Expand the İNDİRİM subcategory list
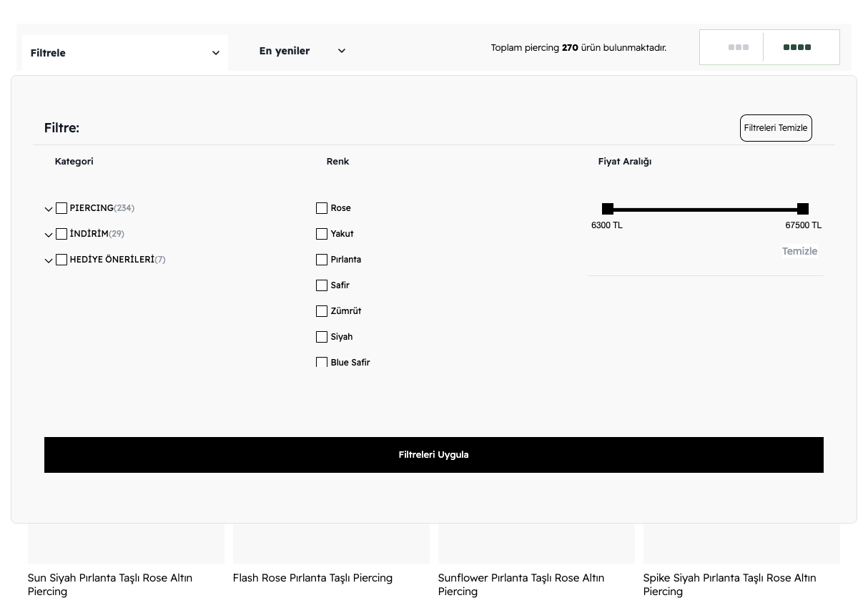Screen dimensions: 868x613 point(49,234)
